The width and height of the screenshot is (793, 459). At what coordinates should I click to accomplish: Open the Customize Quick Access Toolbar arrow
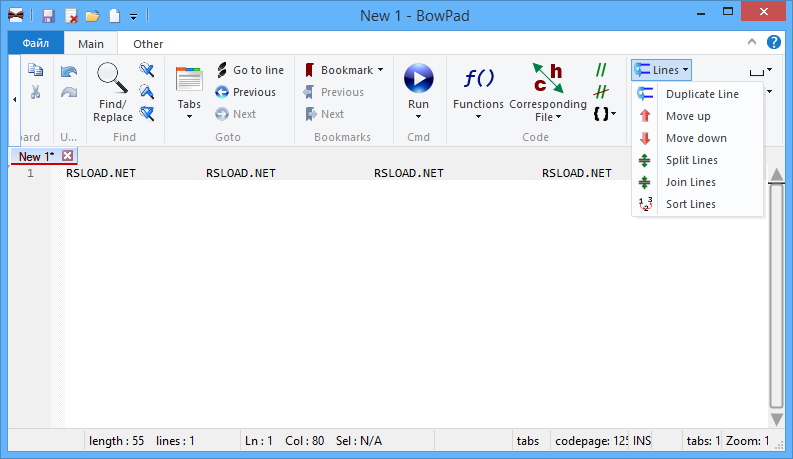tap(134, 17)
